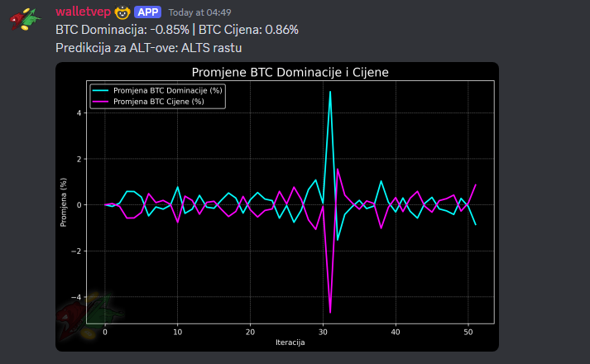Click the APP badge tag

pos(147,12)
